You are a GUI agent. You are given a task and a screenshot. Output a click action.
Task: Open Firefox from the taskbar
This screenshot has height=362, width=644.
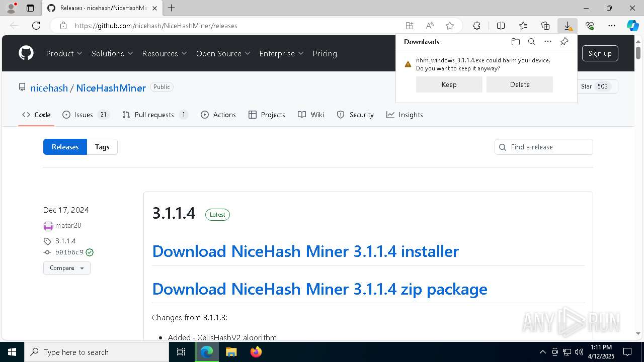[256, 352]
